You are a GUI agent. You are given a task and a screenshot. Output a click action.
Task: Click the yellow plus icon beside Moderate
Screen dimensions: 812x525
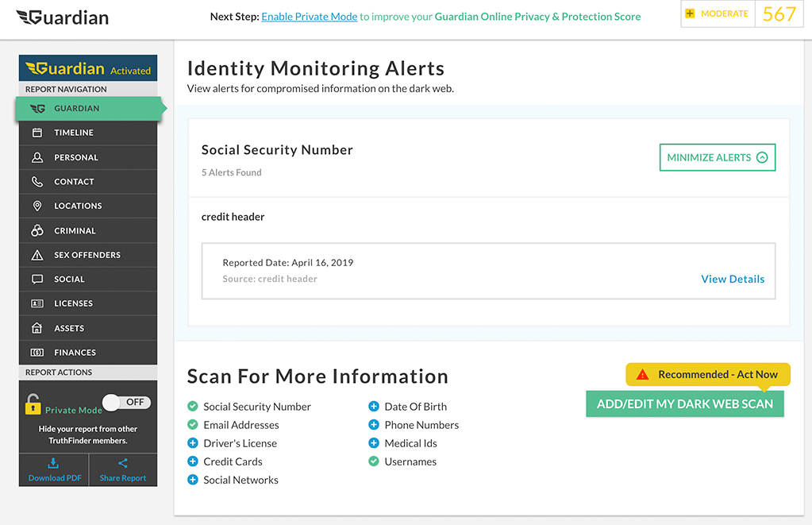[x=690, y=14]
